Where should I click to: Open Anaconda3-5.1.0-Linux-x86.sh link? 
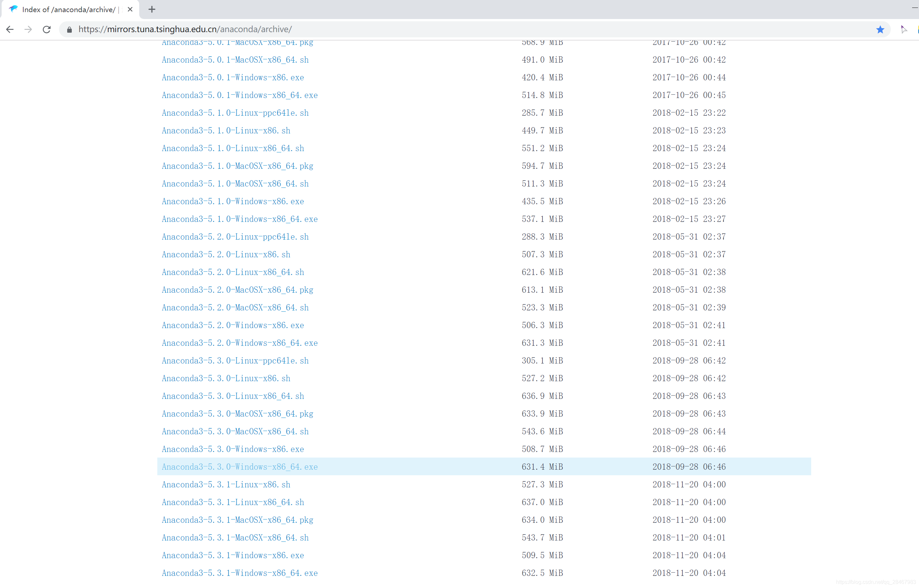click(x=226, y=130)
